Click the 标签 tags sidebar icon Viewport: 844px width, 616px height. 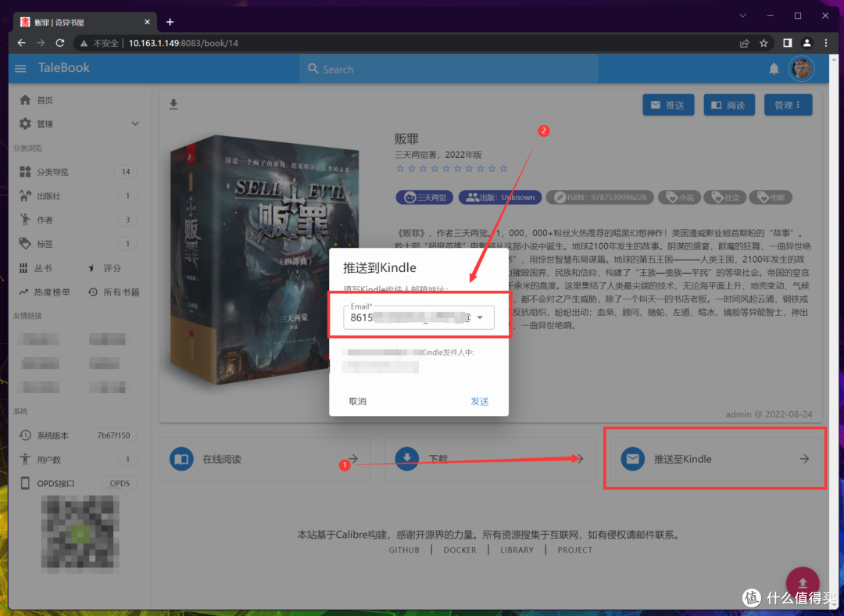24,243
